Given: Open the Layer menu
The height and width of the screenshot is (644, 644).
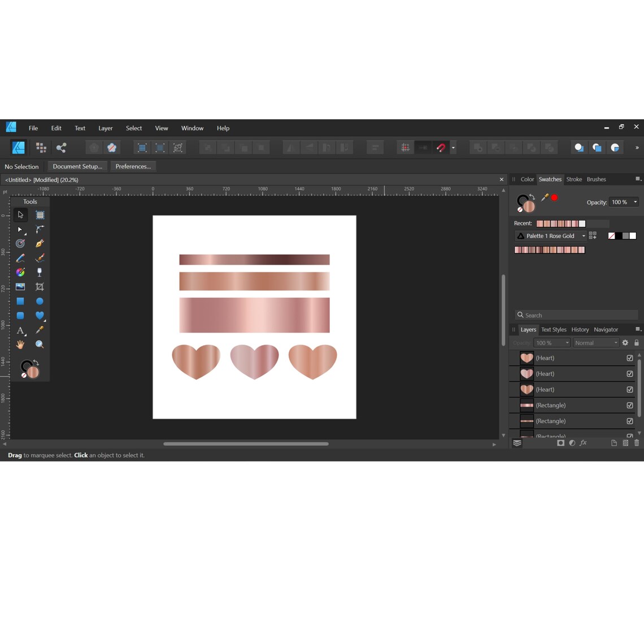Looking at the screenshot, I should [106, 128].
